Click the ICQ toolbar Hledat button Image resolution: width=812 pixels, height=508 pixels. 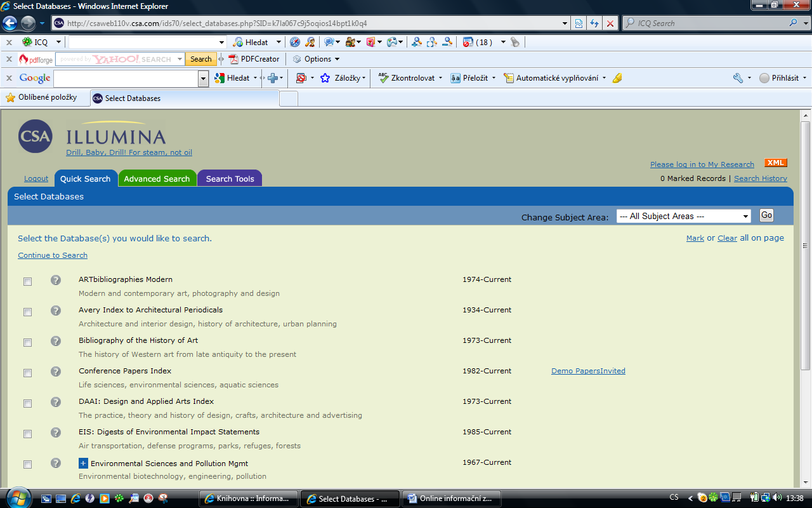251,42
